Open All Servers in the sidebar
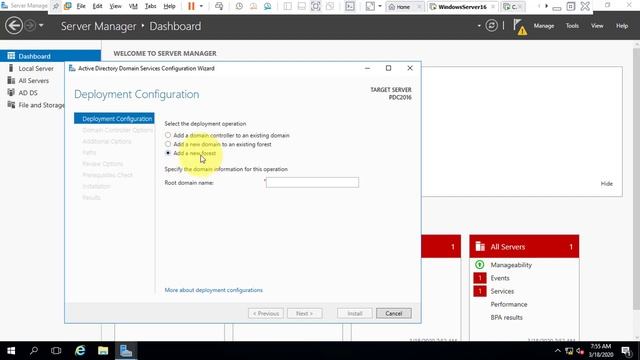The height and width of the screenshot is (360, 640). [x=33, y=80]
